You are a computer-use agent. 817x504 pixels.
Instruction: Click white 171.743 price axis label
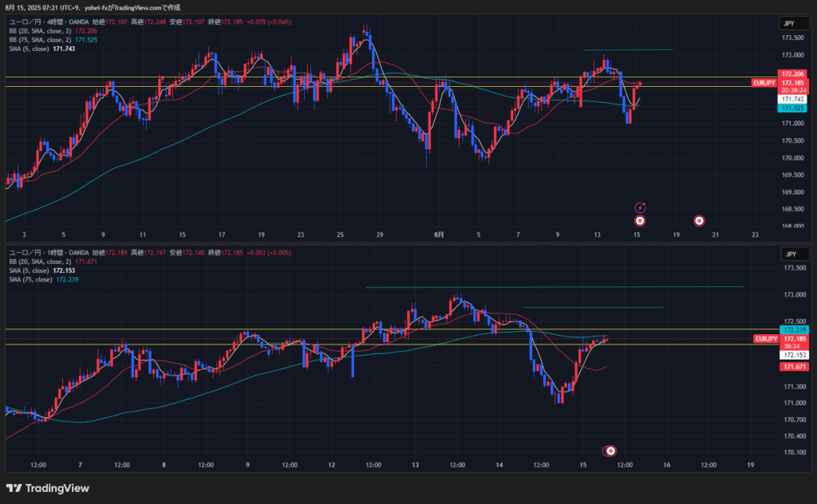[792, 99]
